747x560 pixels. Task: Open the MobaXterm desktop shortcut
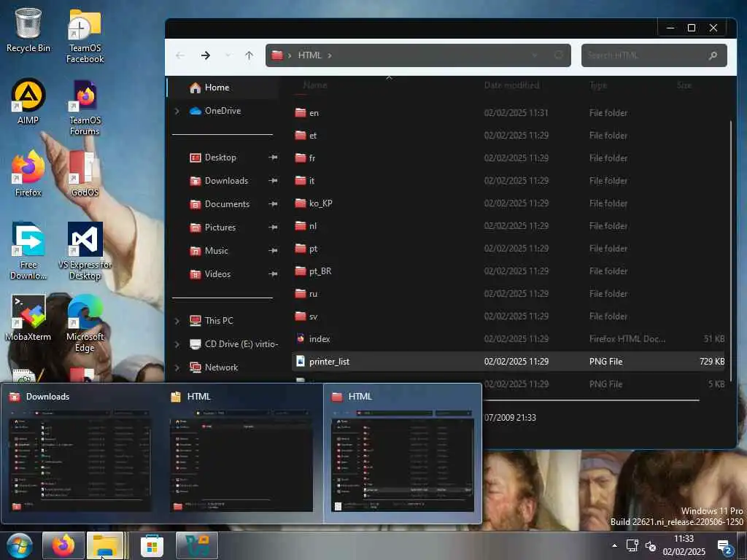click(28, 318)
